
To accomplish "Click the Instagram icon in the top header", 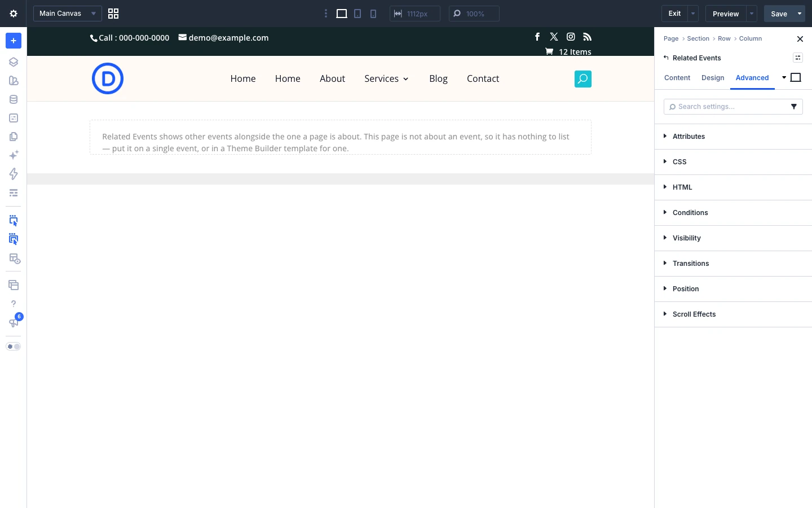I will [571, 37].
